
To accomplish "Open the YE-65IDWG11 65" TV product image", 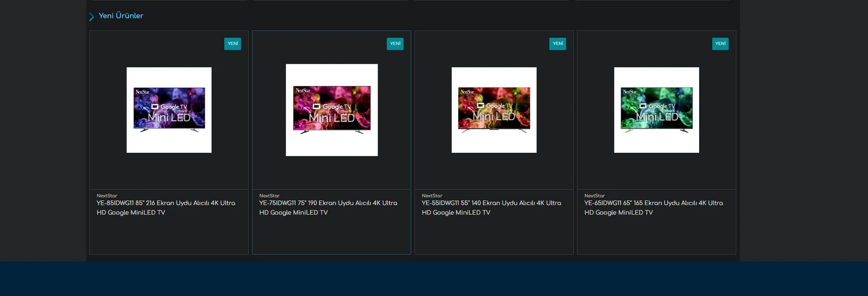I will coord(656,110).
